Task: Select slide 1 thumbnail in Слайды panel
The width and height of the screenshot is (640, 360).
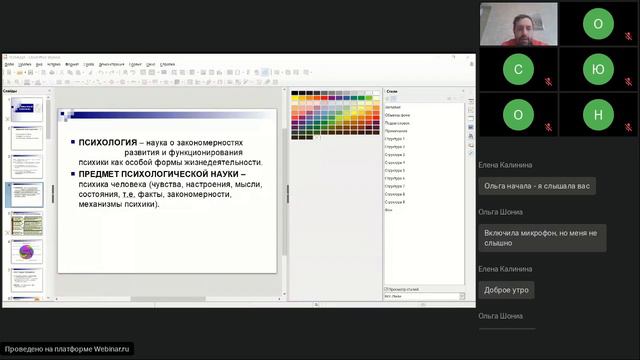Action: coord(27,109)
